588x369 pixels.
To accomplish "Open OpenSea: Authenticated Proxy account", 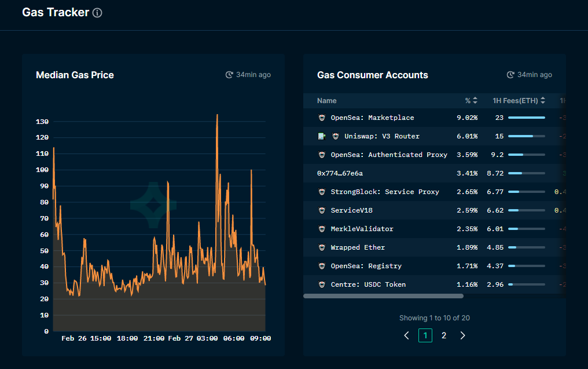I will [x=389, y=155].
